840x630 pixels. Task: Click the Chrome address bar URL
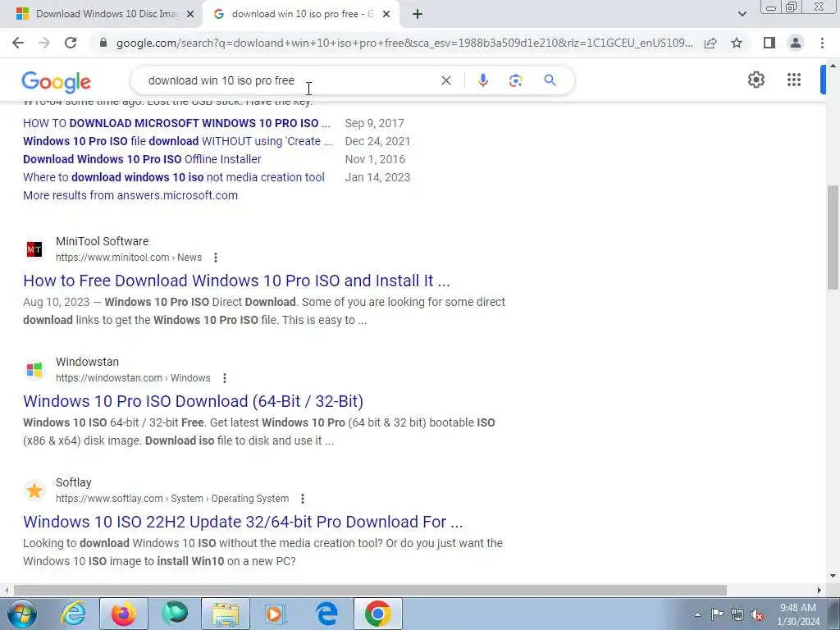pos(404,43)
